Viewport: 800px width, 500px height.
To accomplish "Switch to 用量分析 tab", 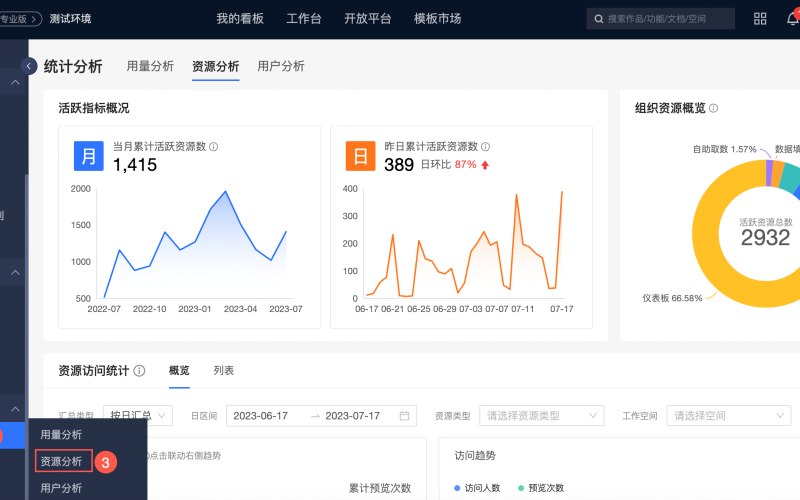I will 150,66.
